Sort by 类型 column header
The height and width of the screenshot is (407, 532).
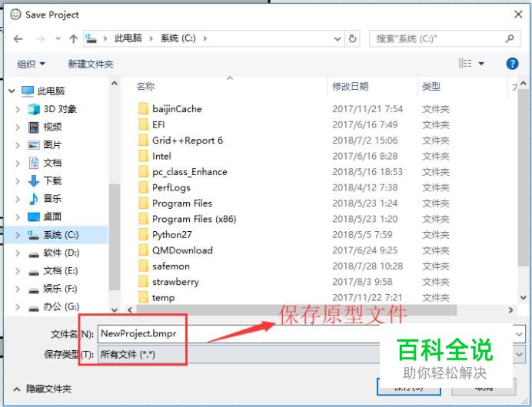click(x=431, y=87)
